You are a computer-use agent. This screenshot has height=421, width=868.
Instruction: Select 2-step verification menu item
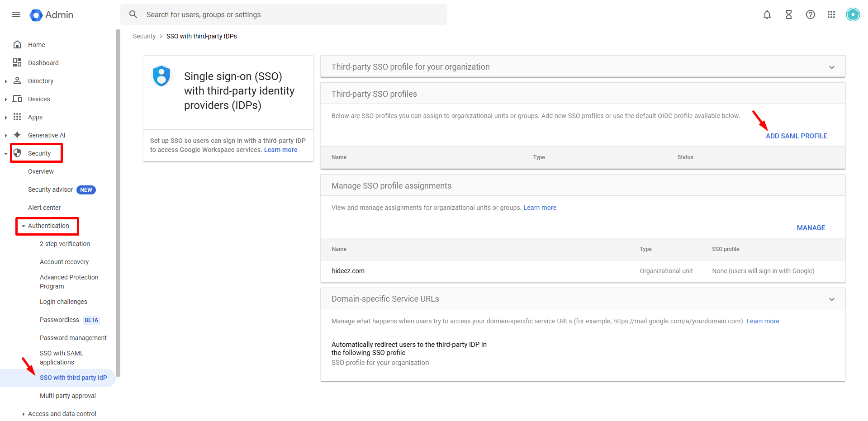[x=65, y=244]
